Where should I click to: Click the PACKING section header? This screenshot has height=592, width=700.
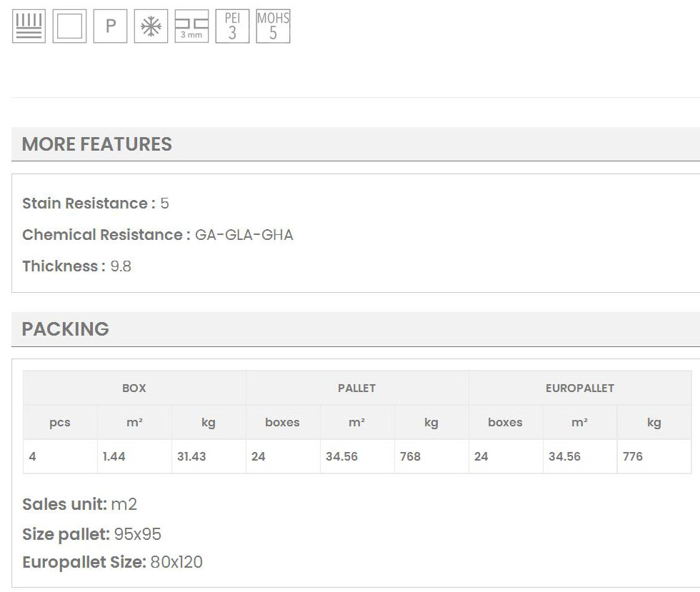(66, 329)
